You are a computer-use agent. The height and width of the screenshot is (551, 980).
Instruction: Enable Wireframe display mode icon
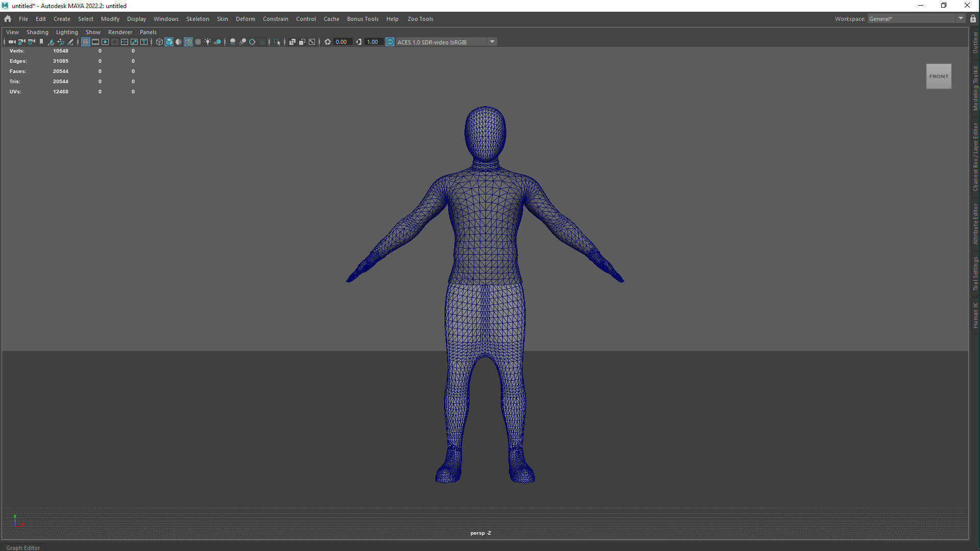pyautogui.click(x=159, y=42)
